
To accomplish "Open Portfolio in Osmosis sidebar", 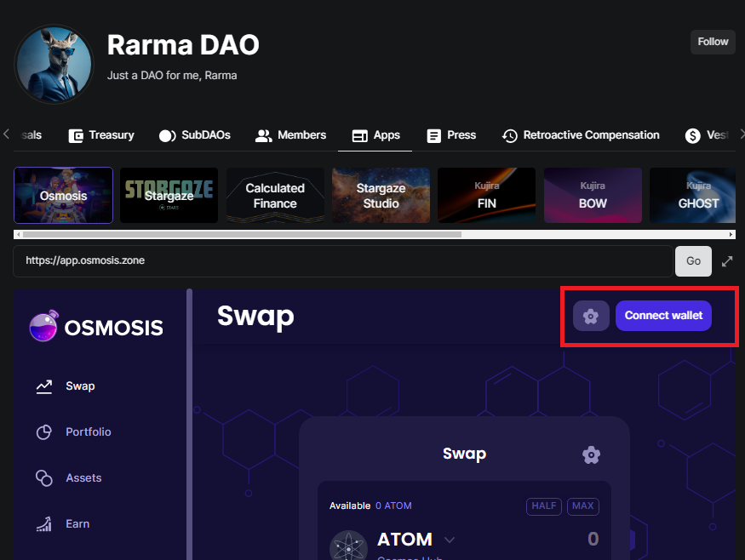I will tap(73, 431).
